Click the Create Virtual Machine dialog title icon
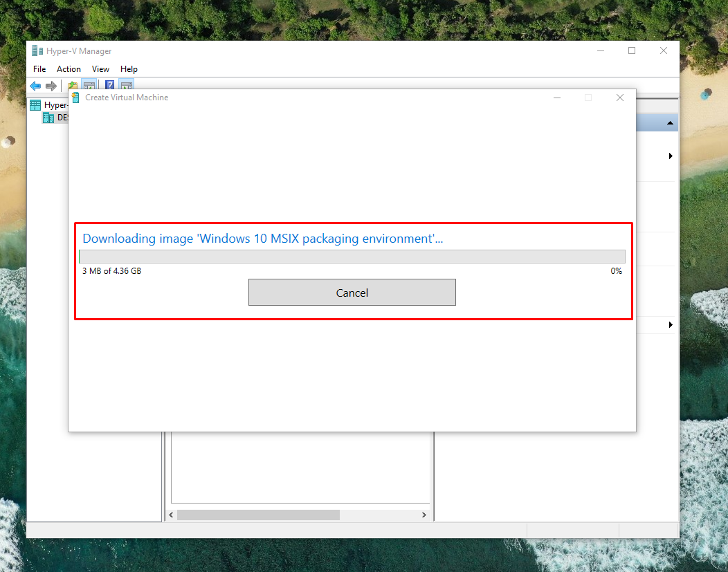The width and height of the screenshot is (728, 572). (75, 98)
